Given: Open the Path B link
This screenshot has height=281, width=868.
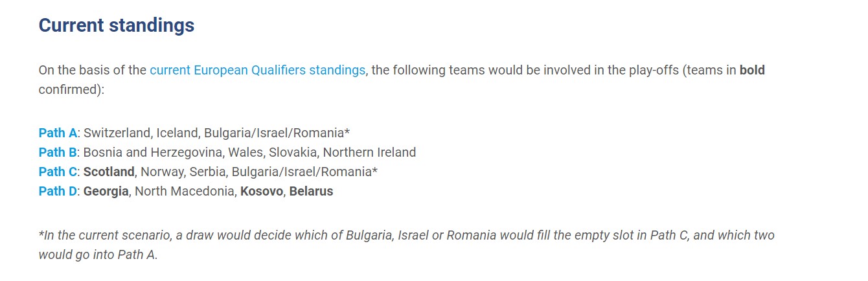Looking at the screenshot, I should [x=58, y=152].
